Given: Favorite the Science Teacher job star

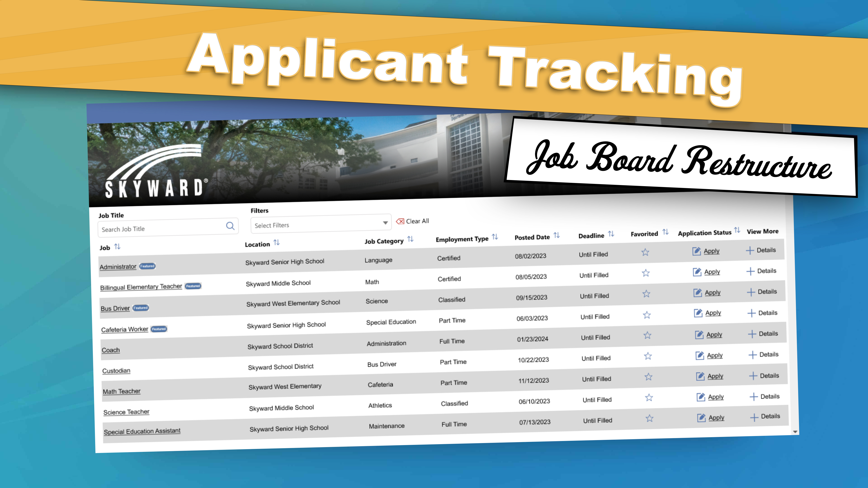Looking at the screenshot, I should 649,398.
